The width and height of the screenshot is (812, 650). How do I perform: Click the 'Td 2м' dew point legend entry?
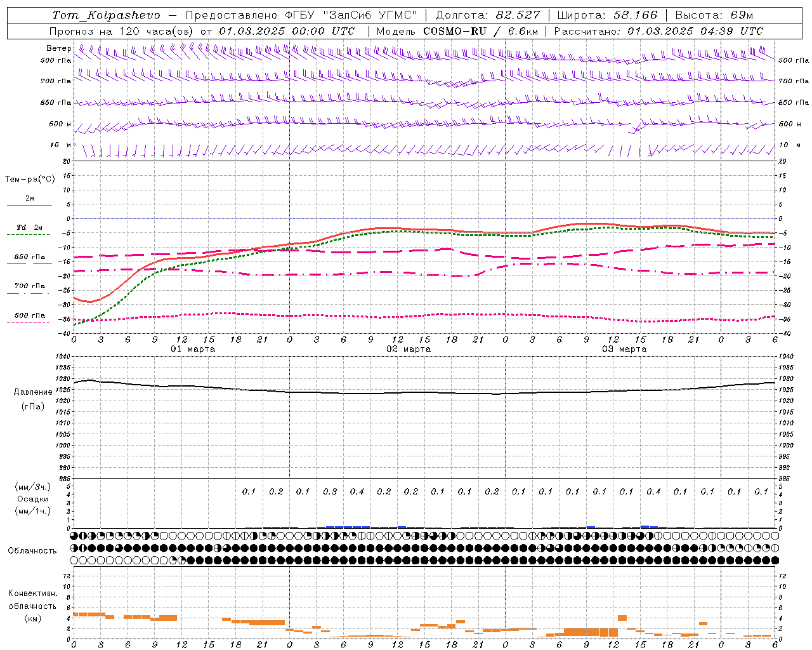pos(29,227)
